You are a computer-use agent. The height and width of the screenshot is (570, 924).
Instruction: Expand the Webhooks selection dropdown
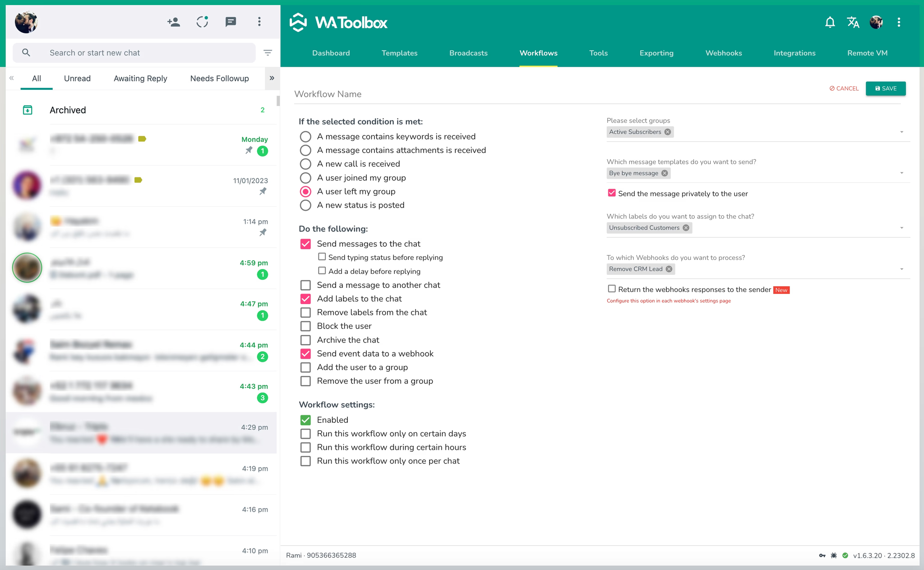click(901, 269)
